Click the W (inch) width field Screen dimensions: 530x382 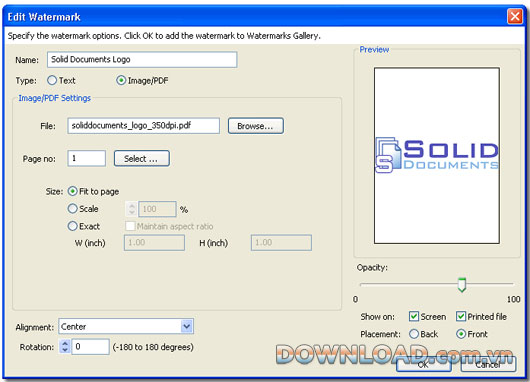click(154, 243)
